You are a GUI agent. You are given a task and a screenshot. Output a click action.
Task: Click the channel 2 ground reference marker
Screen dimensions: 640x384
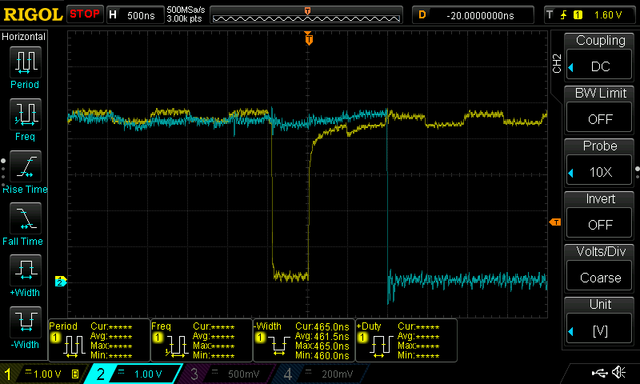click(x=60, y=281)
